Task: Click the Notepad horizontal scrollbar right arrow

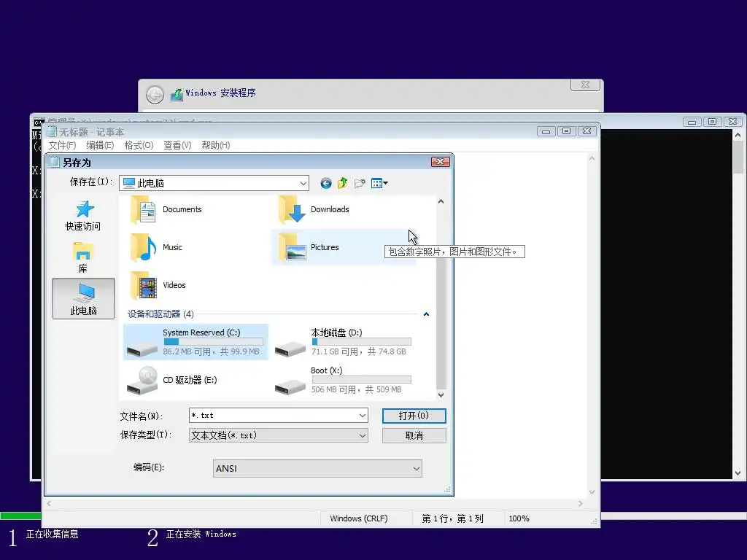Action: (x=580, y=503)
